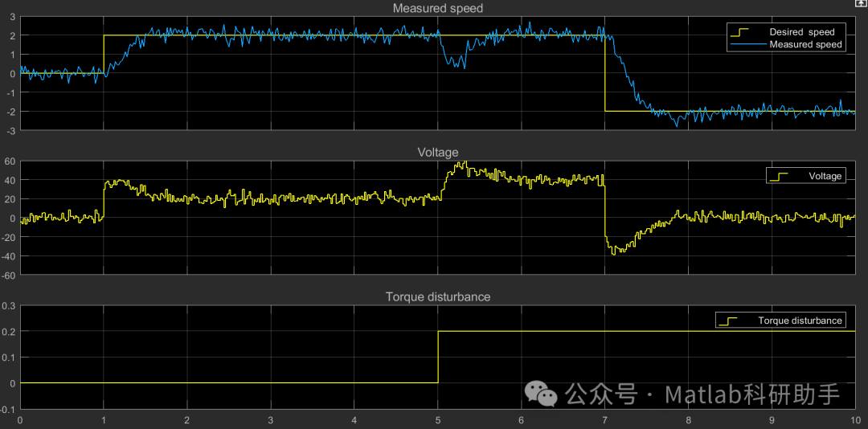868x429 pixels.
Task: Click the 8 label on the time axis
Action: pyautogui.click(x=688, y=421)
